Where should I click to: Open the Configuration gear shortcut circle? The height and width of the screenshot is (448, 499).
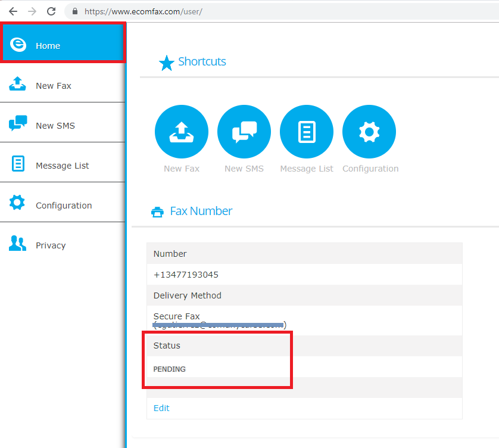[x=369, y=132]
